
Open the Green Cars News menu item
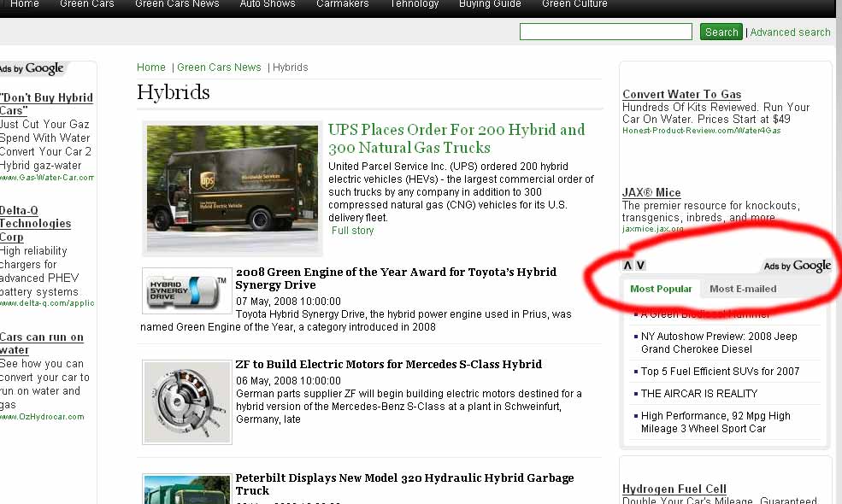click(x=177, y=4)
